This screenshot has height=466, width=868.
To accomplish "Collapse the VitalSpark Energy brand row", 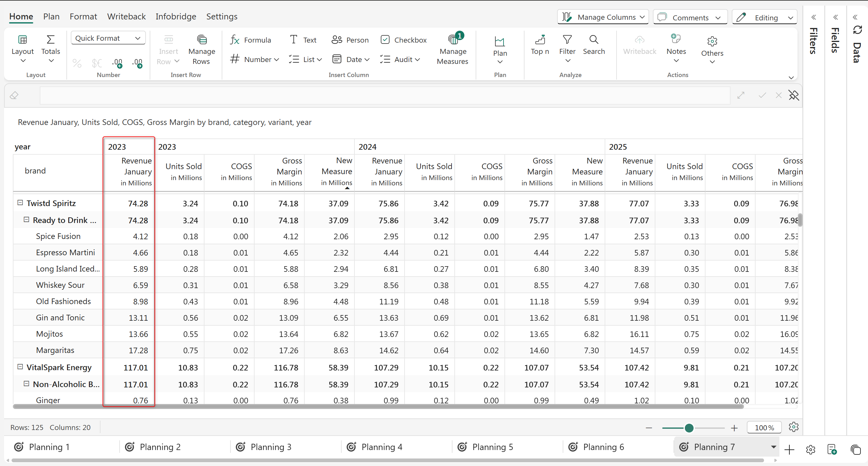I will [x=20, y=367].
